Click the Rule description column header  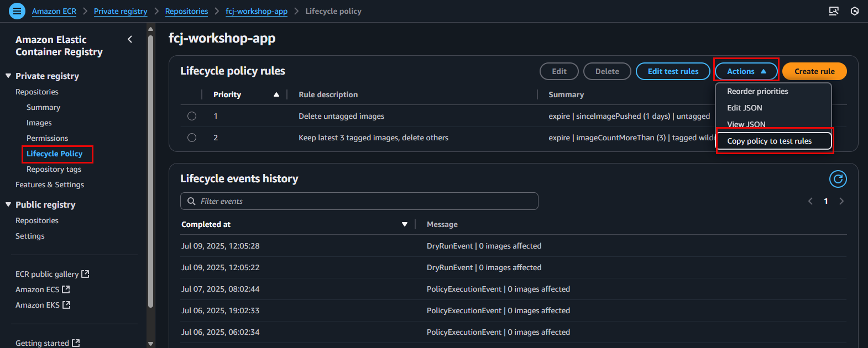coord(328,94)
